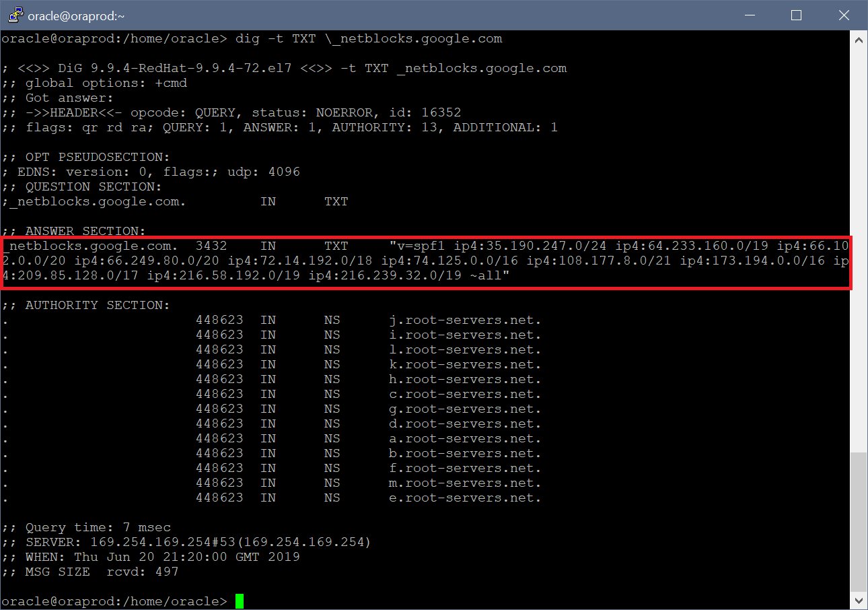Click the 'ip4:64.233.160.0/19' entry
Image resolution: width=868 pixels, height=610 pixels.
point(692,246)
